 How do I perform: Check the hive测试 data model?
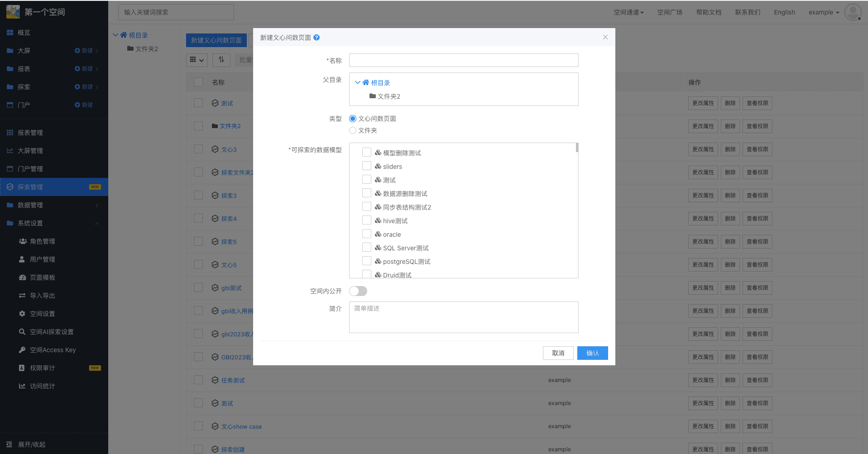pyautogui.click(x=367, y=220)
